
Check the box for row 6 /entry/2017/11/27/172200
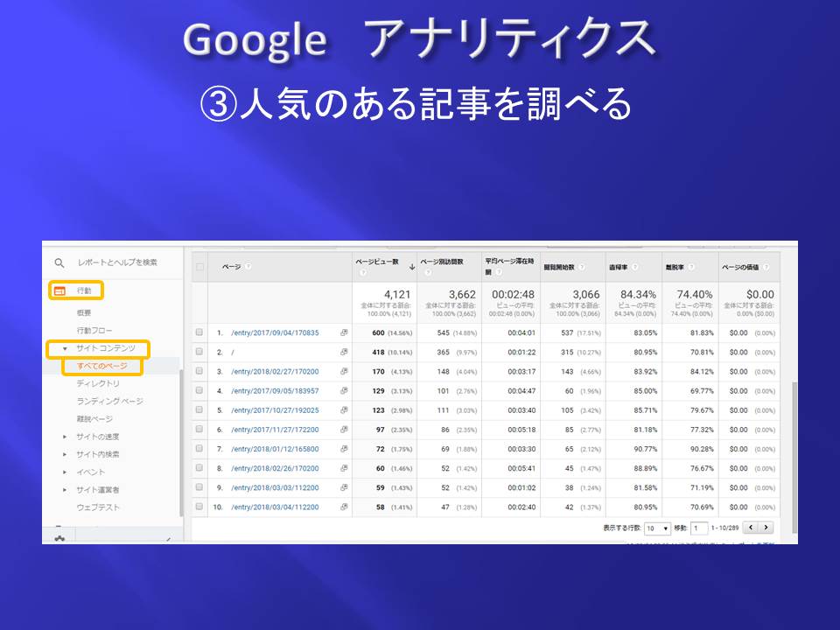199,429
